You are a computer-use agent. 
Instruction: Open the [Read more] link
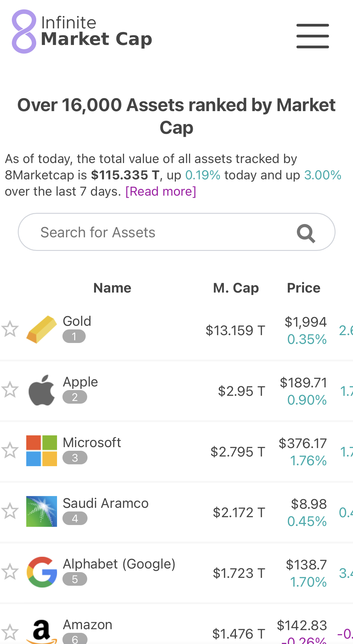point(161,191)
